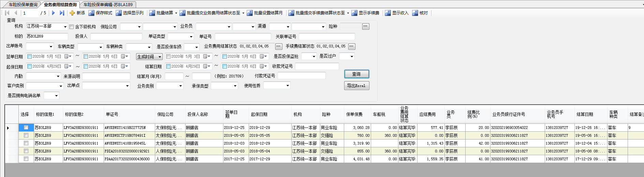Click the 选择显示列 toolbar icon

click(118, 13)
